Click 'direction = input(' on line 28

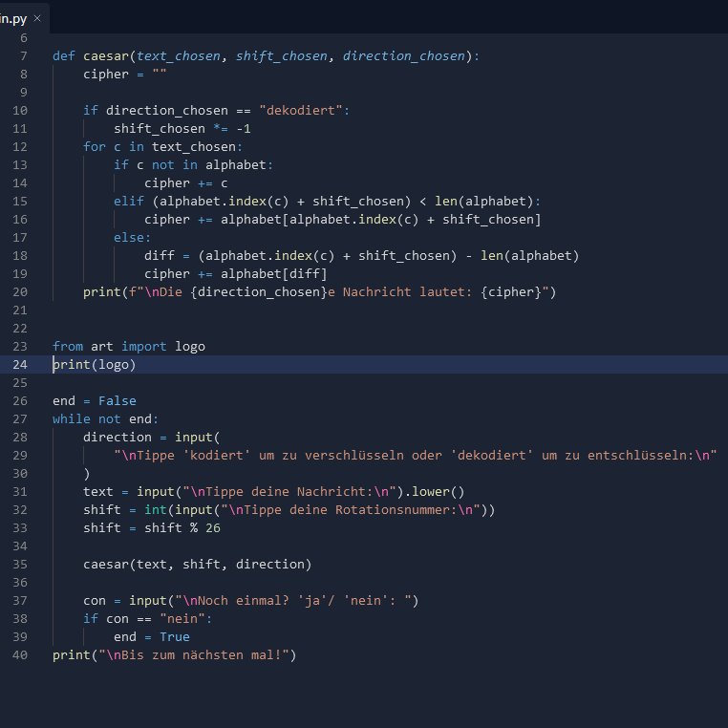pyautogui.click(x=151, y=438)
